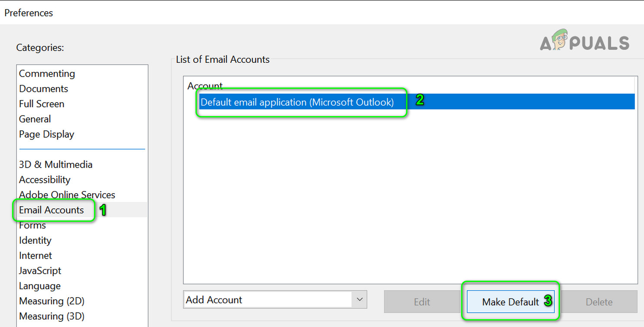Select Default email application (Microsoft Outlook) entry
This screenshot has width=644, height=327.
[297, 102]
